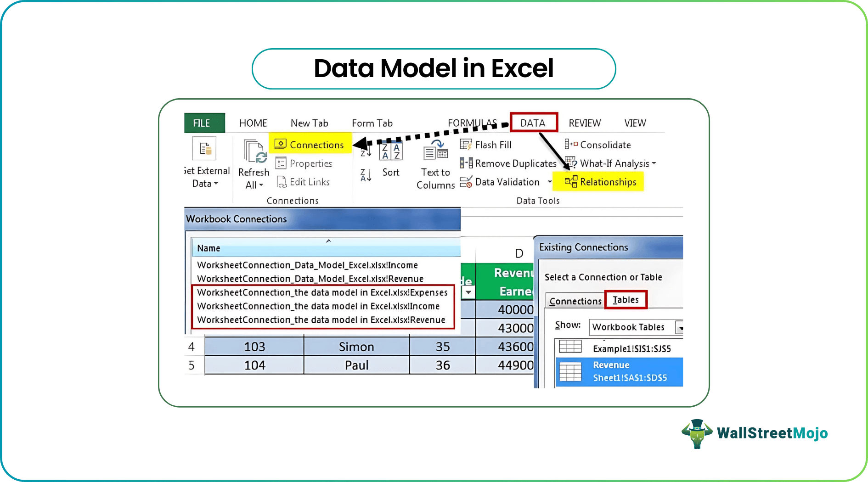Open the FORMULAS ribbon tab
Image resolution: width=868 pixels, height=482 pixels.
[x=473, y=123]
